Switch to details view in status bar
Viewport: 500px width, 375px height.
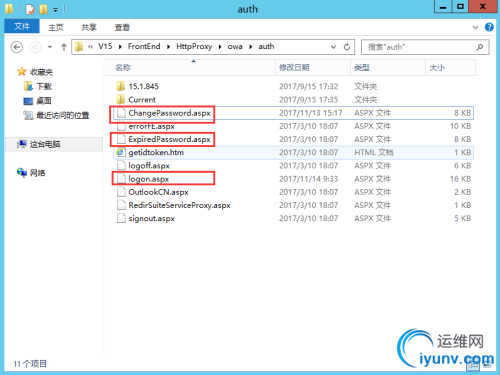click(473, 366)
